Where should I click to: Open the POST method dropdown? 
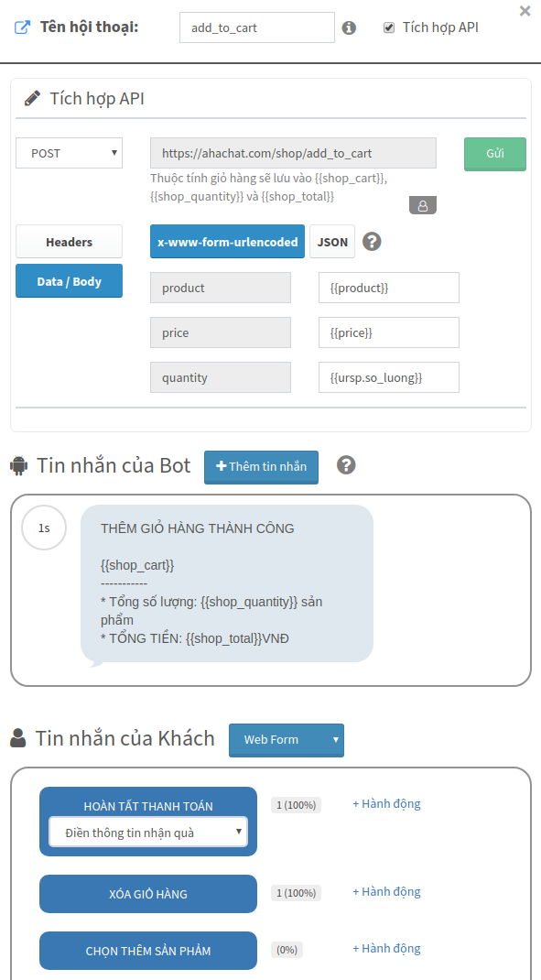click(x=69, y=153)
